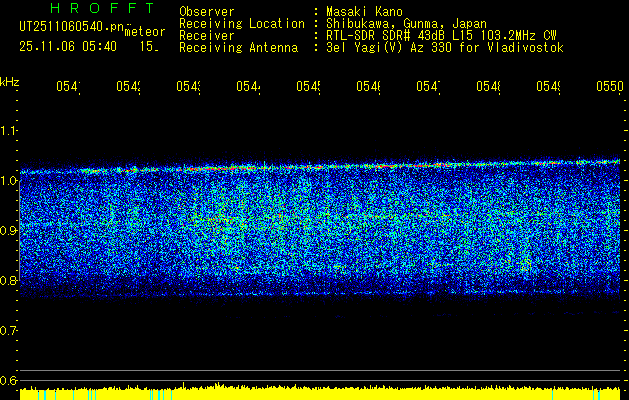Select RTL-SDR SDR# 43dB receiver details
Image resolution: width=629 pixels, height=400 pixels.
coord(441,36)
